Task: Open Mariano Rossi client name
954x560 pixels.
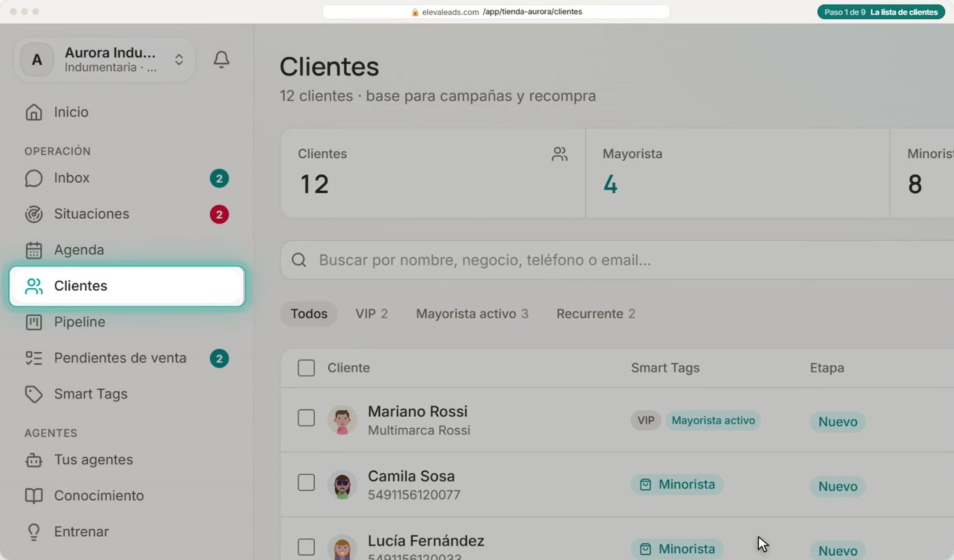Action: tap(417, 411)
